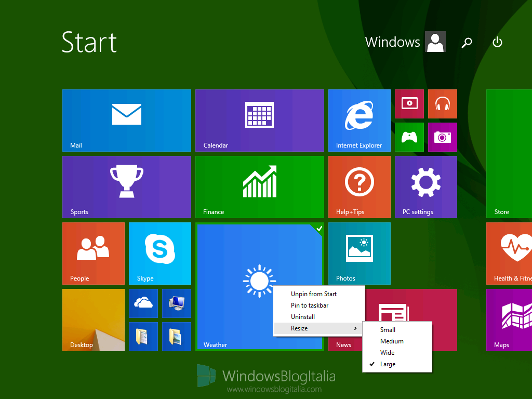Select Pin to taskbar
The image size is (532, 399).
[x=319, y=305]
